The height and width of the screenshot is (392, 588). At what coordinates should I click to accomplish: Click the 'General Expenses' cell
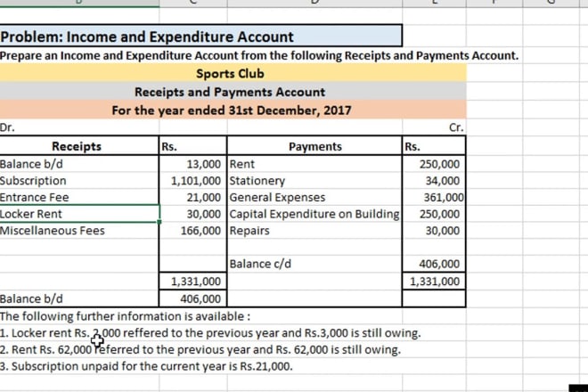314,197
